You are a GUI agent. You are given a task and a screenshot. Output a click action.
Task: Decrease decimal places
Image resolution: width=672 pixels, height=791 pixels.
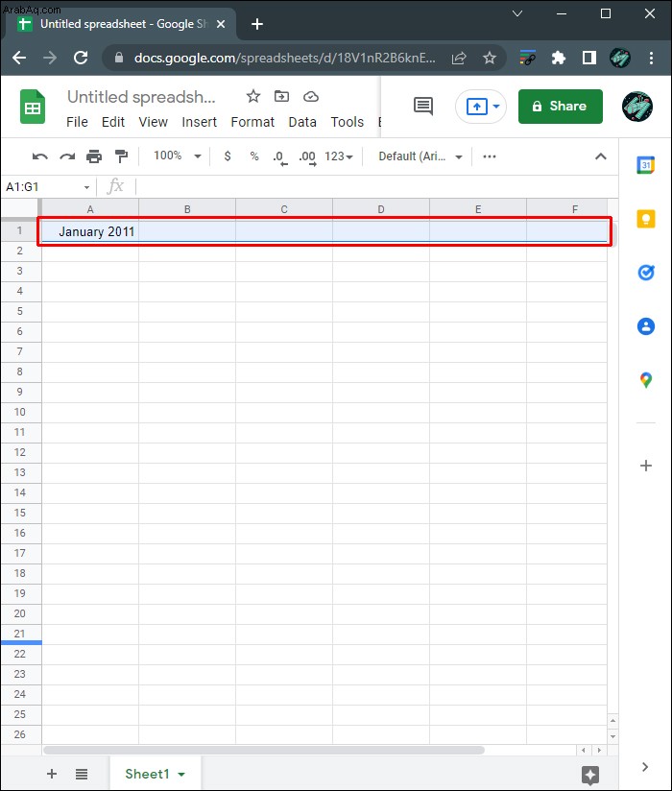coord(279,157)
